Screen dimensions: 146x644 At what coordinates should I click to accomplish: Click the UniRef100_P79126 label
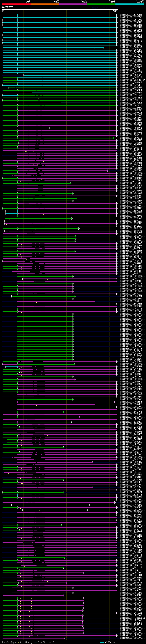click(131, 359)
